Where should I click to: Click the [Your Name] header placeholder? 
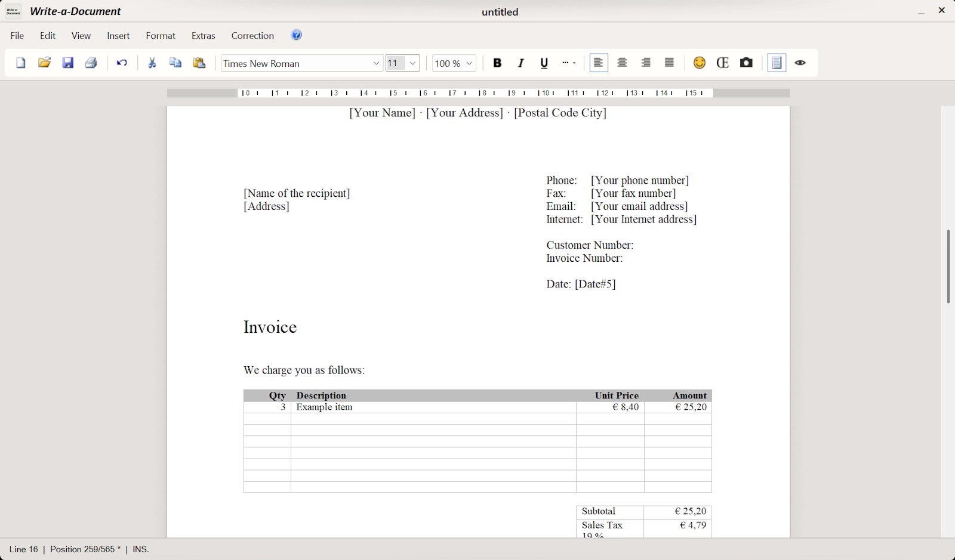(382, 113)
